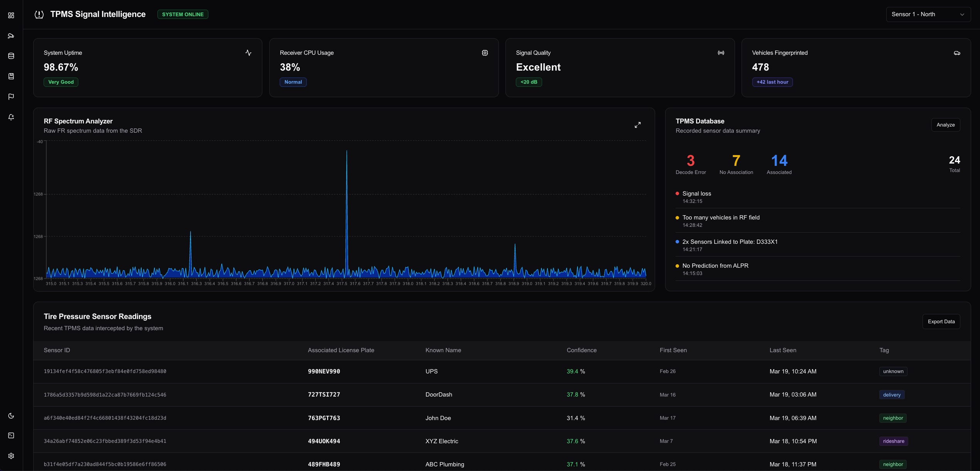
Task: Click the Export Data button
Action: pos(941,322)
